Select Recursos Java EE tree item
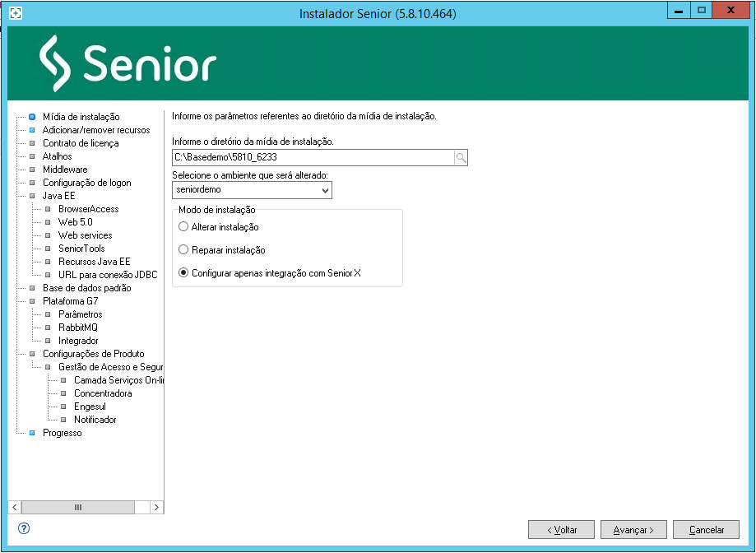 pos(94,262)
